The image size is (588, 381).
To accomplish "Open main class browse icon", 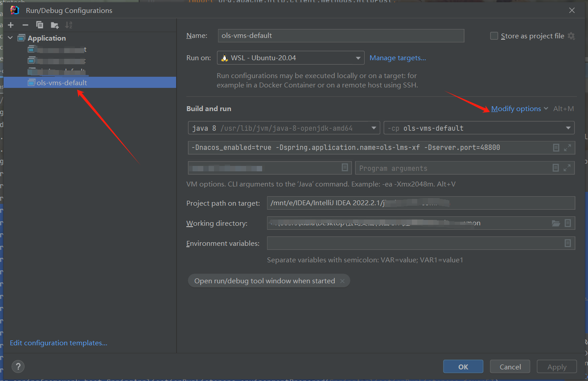I will coord(345,167).
